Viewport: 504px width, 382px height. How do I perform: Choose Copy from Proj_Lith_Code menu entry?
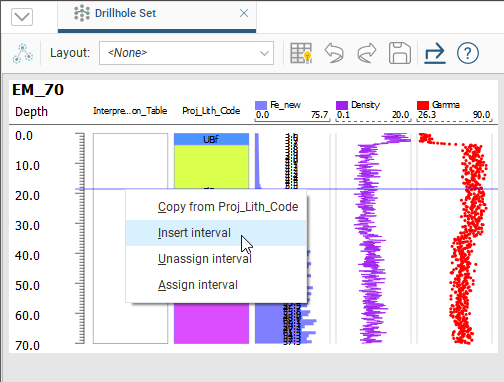(x=216, y=207)
